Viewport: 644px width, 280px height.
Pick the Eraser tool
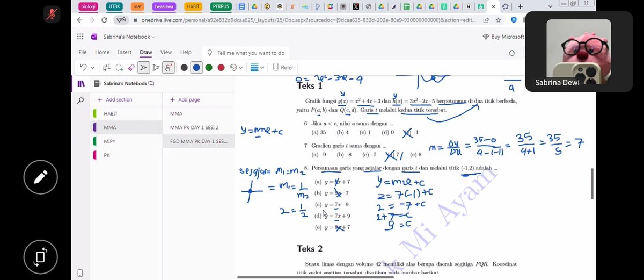tap(131, 67)
